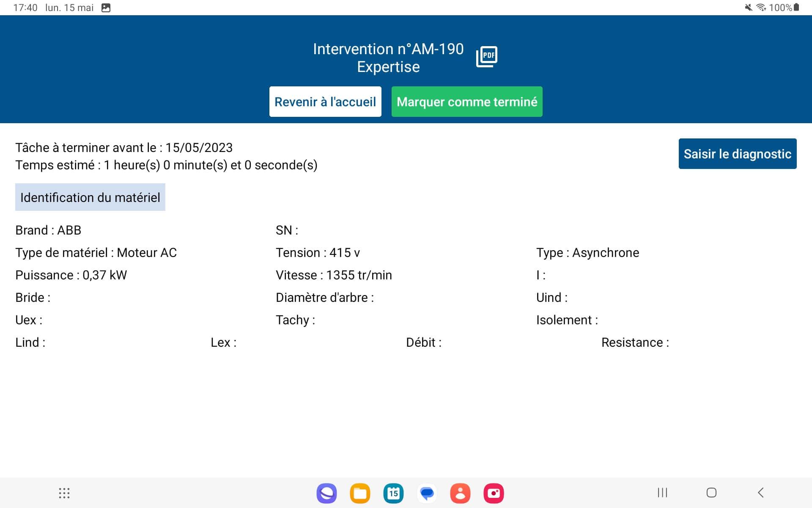Tap the muted sound status icon
Viewport: 812px width, 508px height.
pos(749,8)
